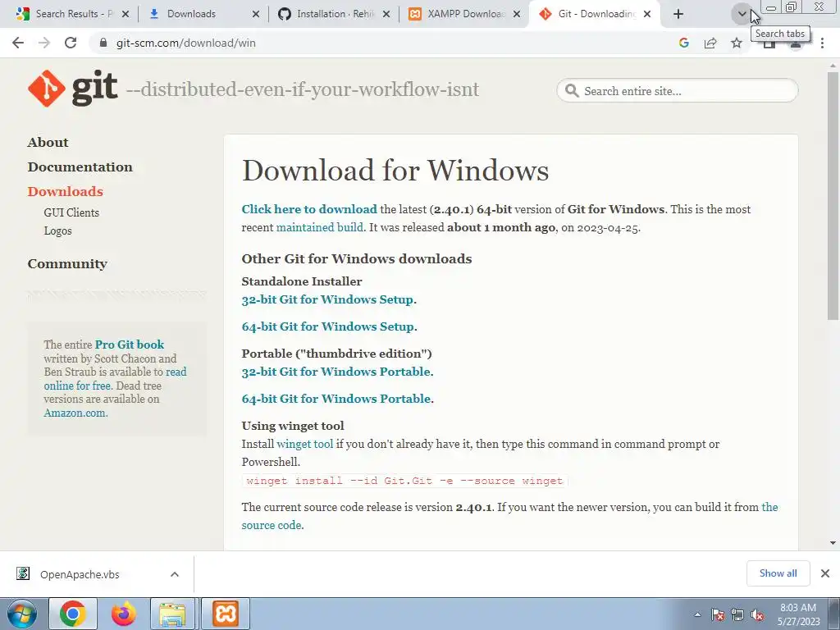Download 64-bit Git for Windows Setup
The image size is (840, 630).
(328, 326)
